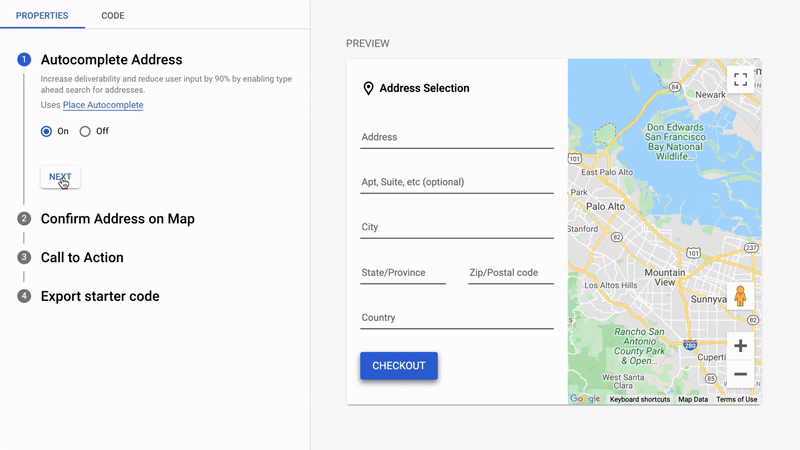Open the Place Autocomplete link
The width and height of the screenshot is (800, 450).
[103, 105]
